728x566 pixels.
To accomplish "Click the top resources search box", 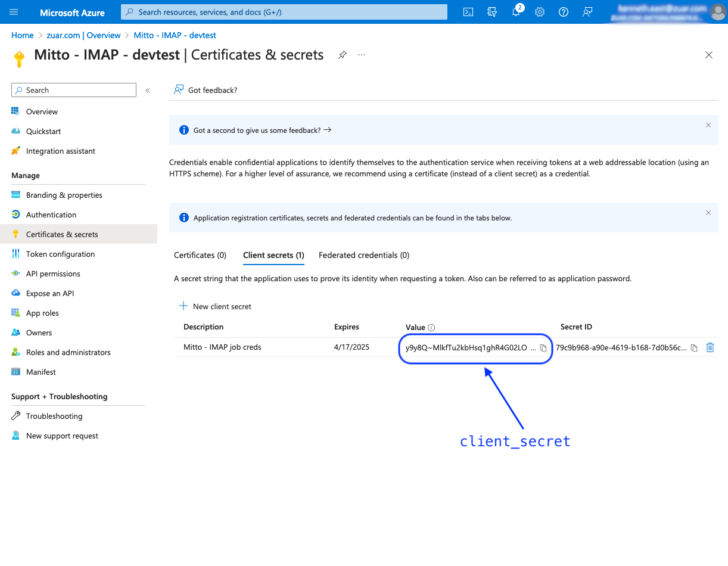I will point(284,12).
